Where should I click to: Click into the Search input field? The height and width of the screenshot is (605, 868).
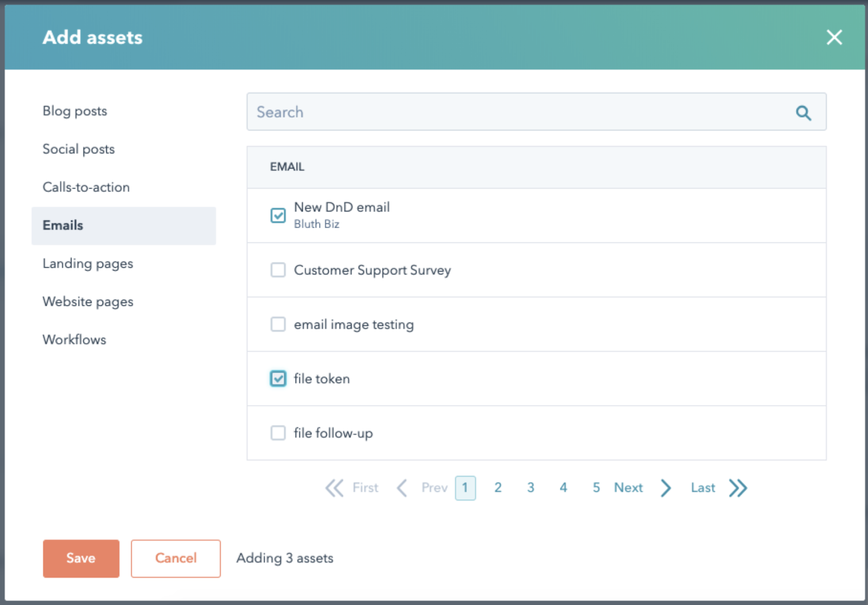tap(515, 112)
